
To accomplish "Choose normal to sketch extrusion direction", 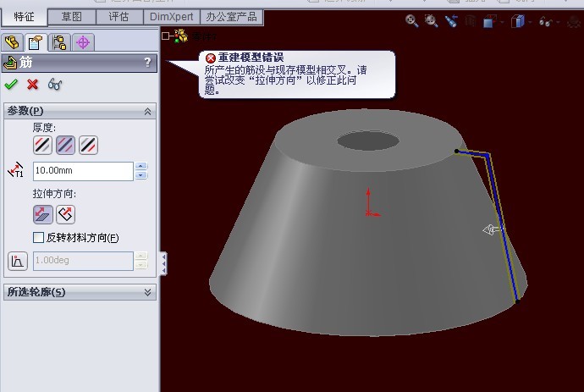I will 65,214.
